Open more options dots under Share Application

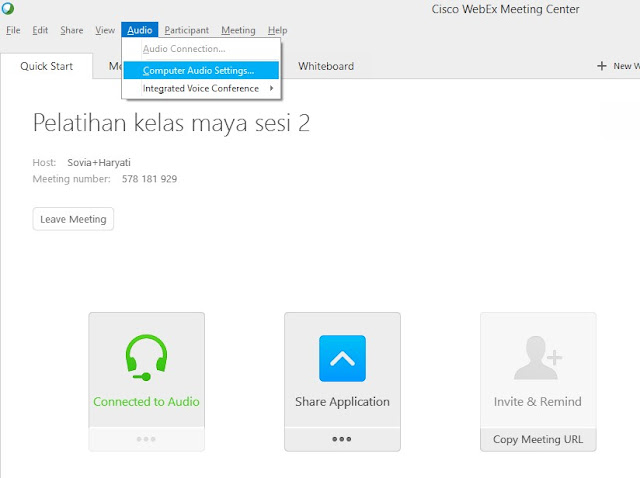[x=342, y=439]
